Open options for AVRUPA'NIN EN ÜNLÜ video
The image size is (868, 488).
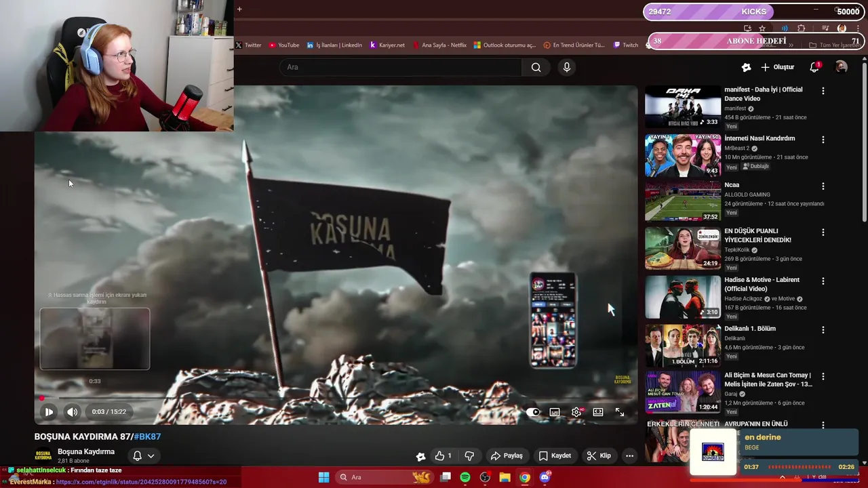click(823, 425)
